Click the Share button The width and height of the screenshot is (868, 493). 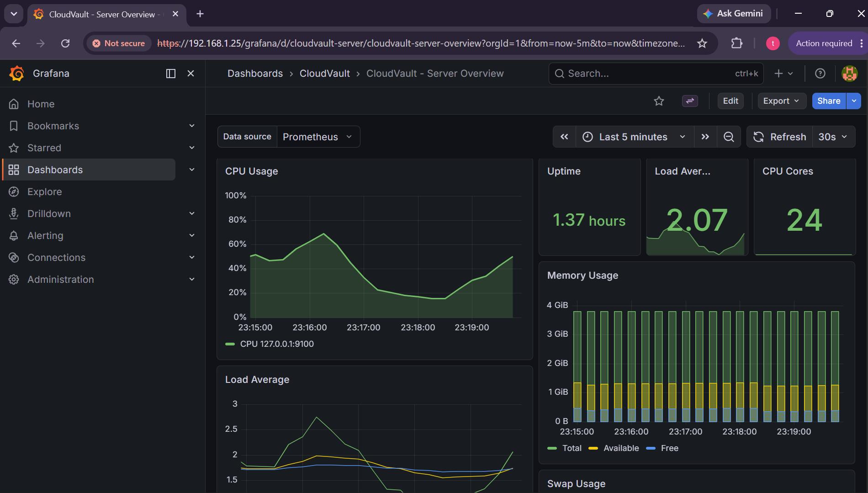coord(829,101)
